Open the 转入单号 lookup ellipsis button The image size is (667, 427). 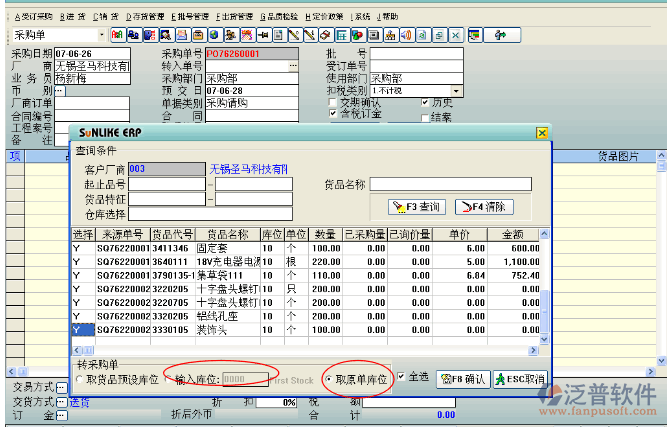tap(293, 65)
